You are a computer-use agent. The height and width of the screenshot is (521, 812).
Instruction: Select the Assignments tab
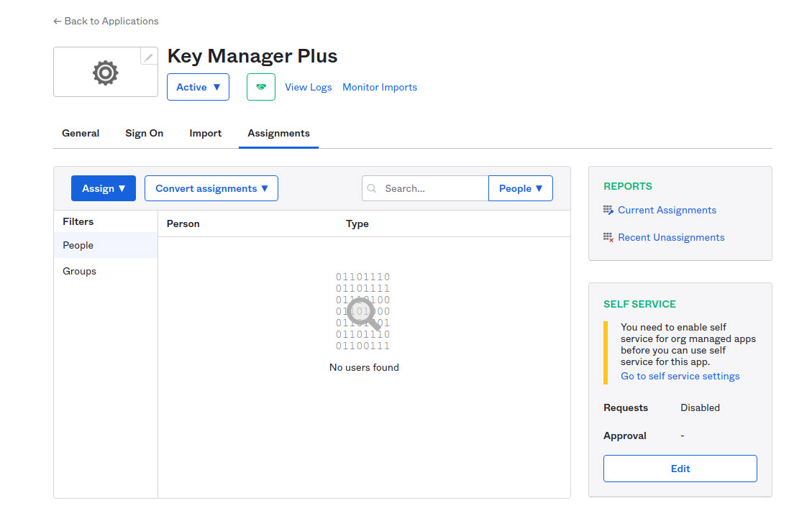278,133
